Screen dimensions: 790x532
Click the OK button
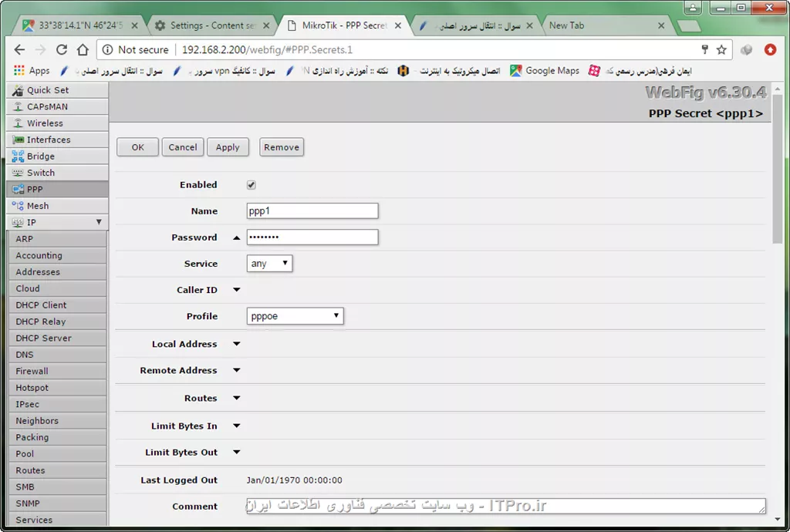[137, 147]
